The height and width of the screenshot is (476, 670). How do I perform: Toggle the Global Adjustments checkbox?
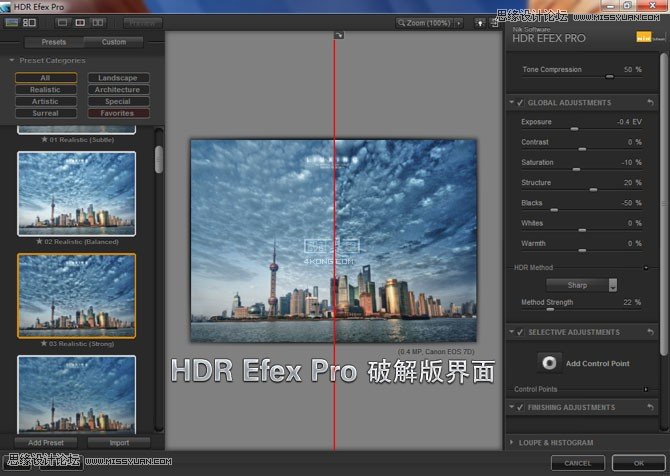click(x=520, y=103)
